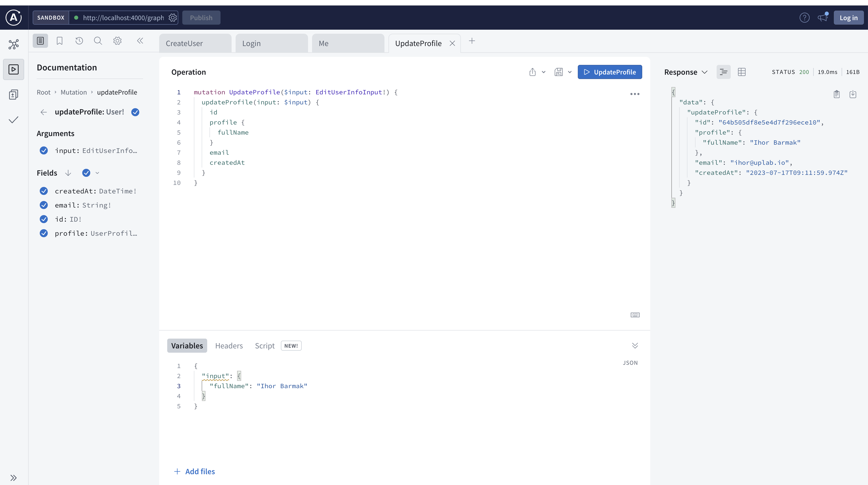Open the Schema graph icon in the sidebar
The height and width of the screenshot is (485, 868).
pyautogui.click(x=14, y=44)
